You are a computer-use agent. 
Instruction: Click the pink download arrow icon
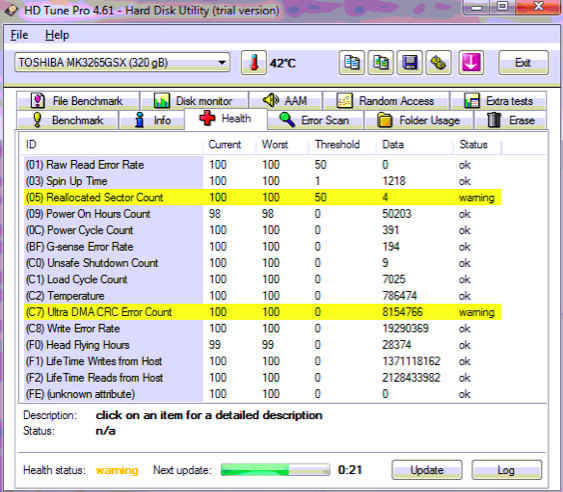pyautogui.click(x=471, y=63)
